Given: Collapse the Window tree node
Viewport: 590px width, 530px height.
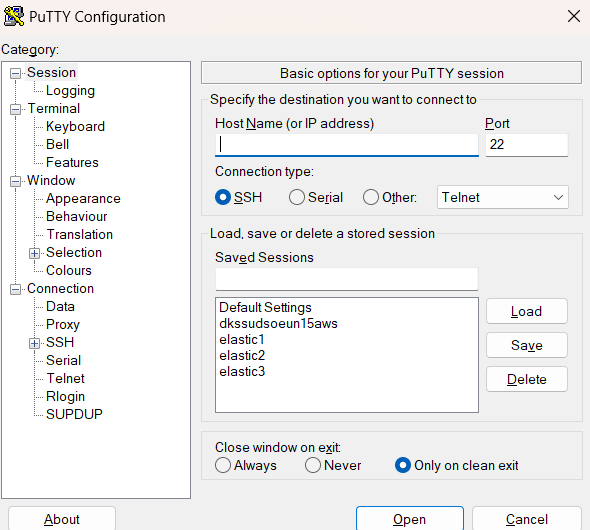Looking at the screenshot, I should (15, 181).
